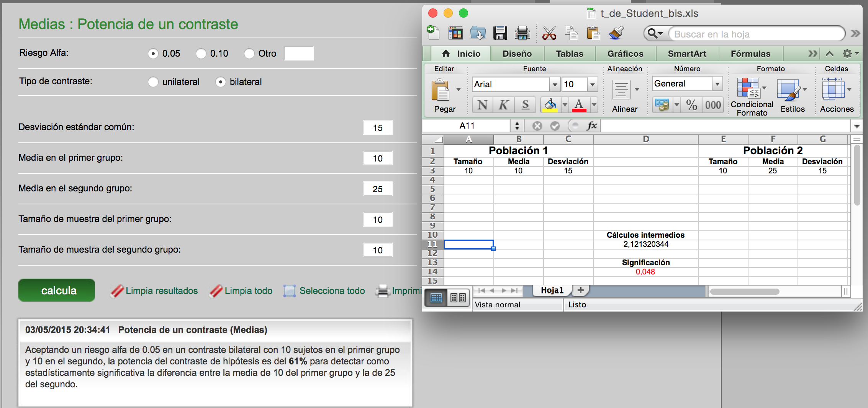Click the Cut scissors icon
The height and width of the screenshot is (408, 868).
click(x=549, y=34)
